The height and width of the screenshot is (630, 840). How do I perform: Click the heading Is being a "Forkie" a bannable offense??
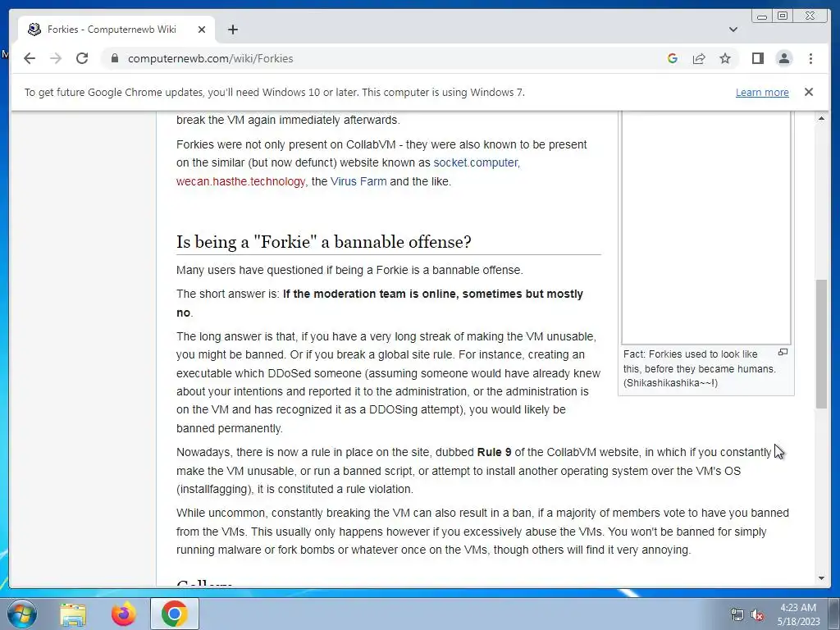tap(323, 242)
